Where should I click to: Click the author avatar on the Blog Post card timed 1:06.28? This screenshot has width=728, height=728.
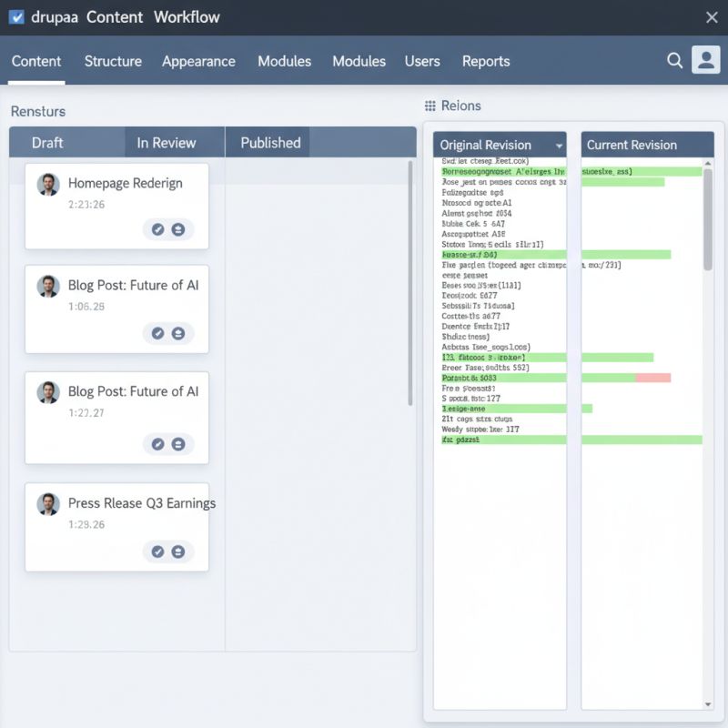[48, 286]
